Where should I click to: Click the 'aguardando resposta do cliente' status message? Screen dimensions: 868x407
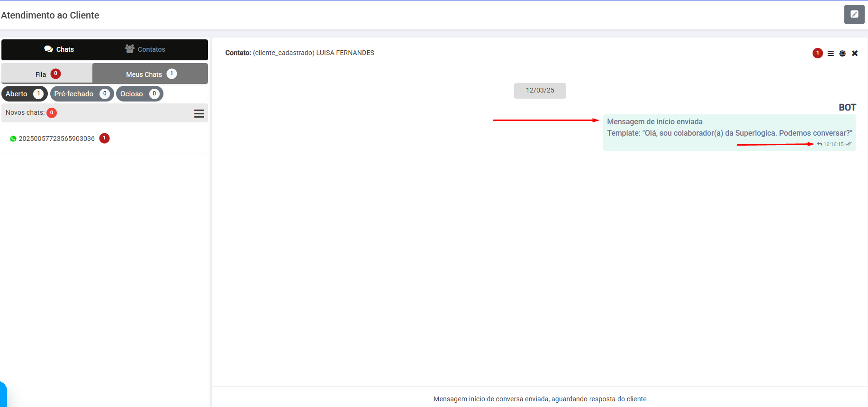[540, 399]
